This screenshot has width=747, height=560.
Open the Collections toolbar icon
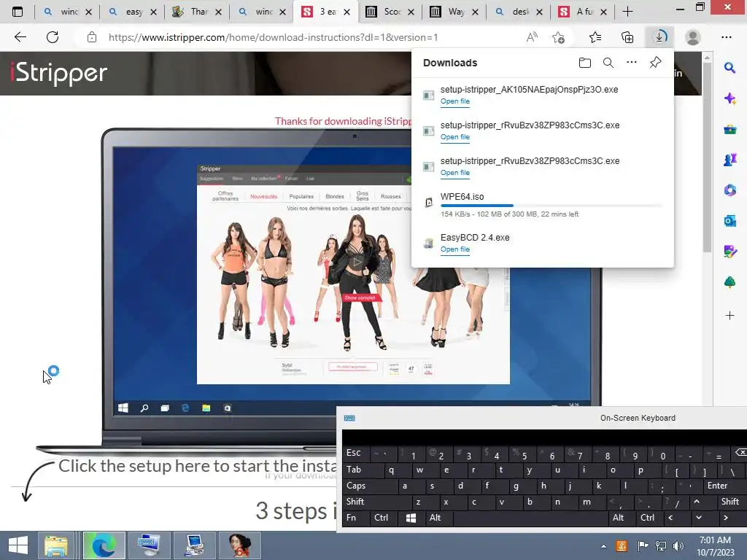click(x=627, y=37)
